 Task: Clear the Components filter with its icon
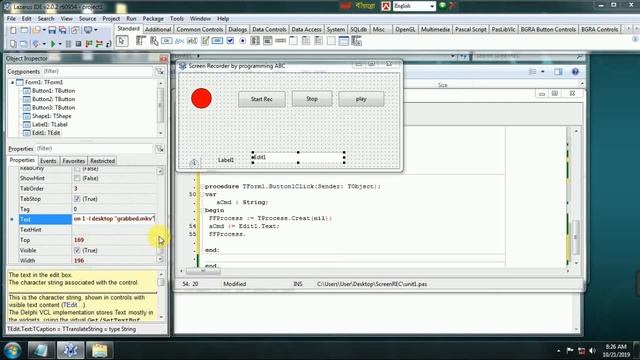(160, 72)
